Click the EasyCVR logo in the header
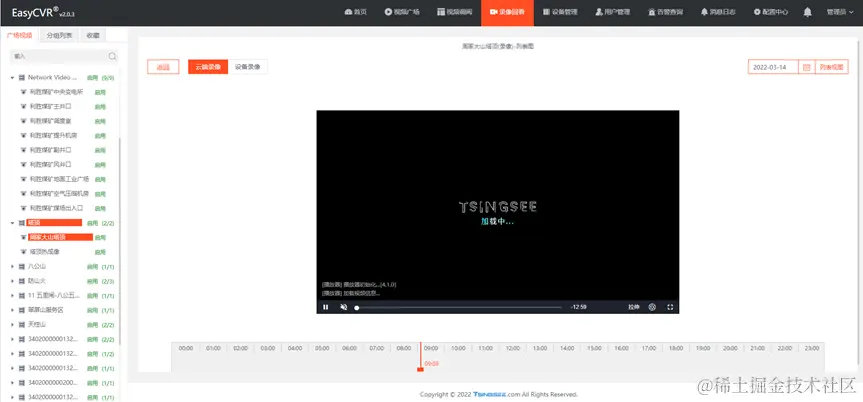This screenshot has width=863, height=402. 42,12
